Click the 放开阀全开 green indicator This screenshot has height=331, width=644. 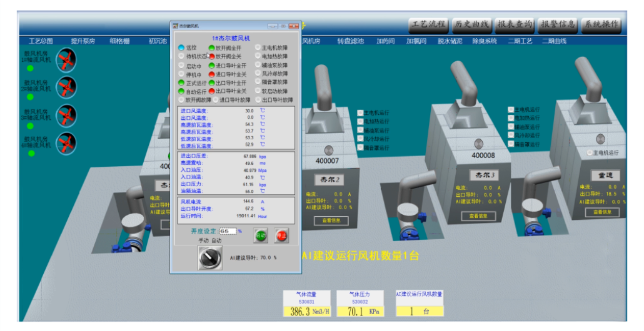[x=211, y=48]
